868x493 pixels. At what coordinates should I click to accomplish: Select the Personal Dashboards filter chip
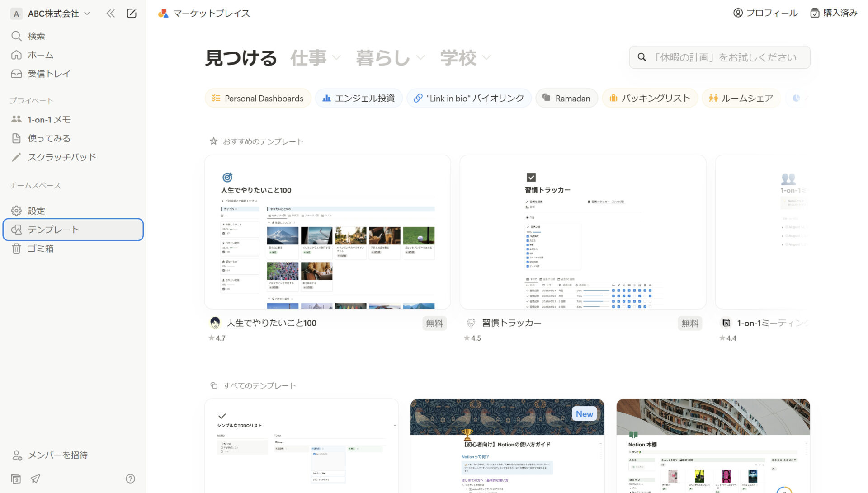(258, 98)
